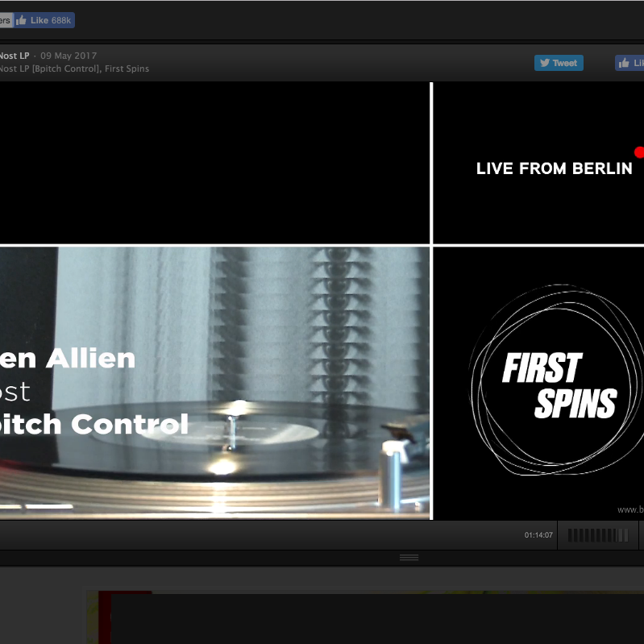The width and height of the screenshot is (644, 644).
Task: Click the turntable video in the player
Action: pyautogui.click(x=214, y=383)
